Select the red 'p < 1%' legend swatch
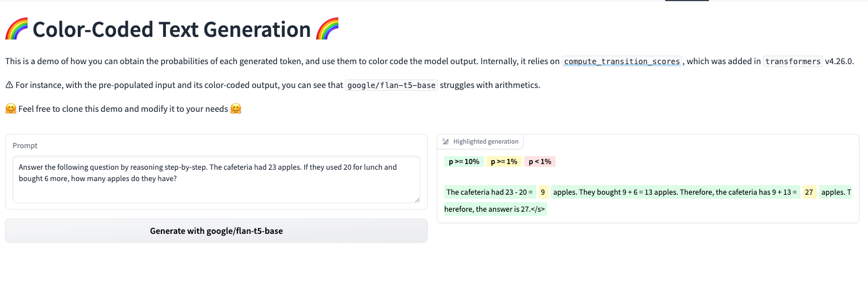This screenshot has width=868, height=281. 540,162
